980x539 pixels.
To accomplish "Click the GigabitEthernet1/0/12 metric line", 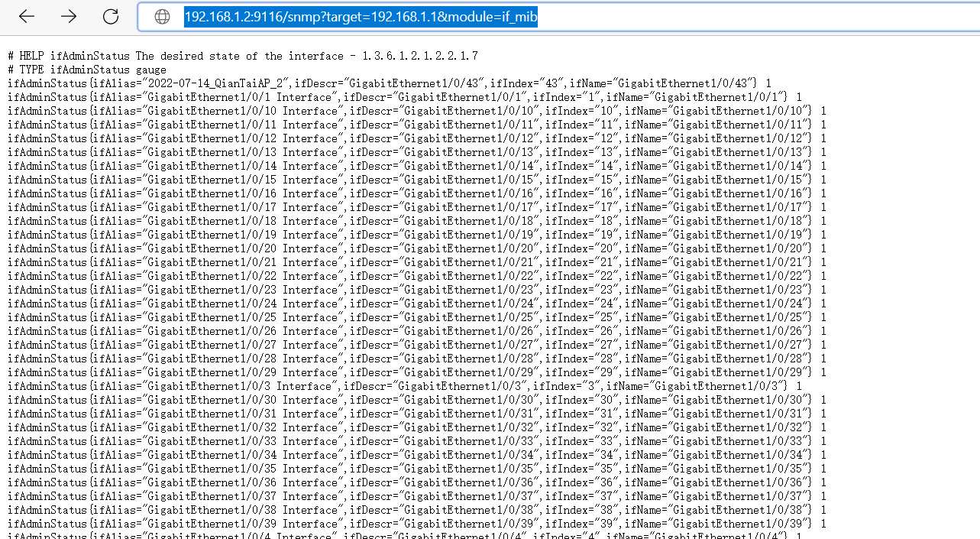I will [417, 138].
